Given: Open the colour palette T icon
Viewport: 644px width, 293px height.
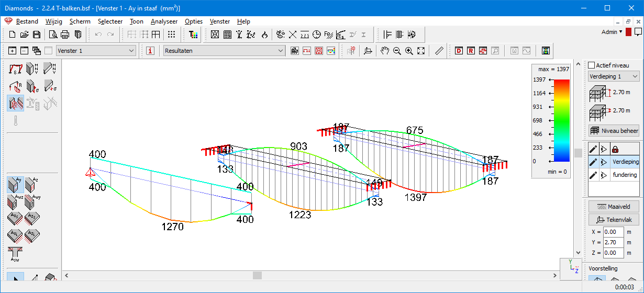Looking at the screenshot, I should pos(194,35).
